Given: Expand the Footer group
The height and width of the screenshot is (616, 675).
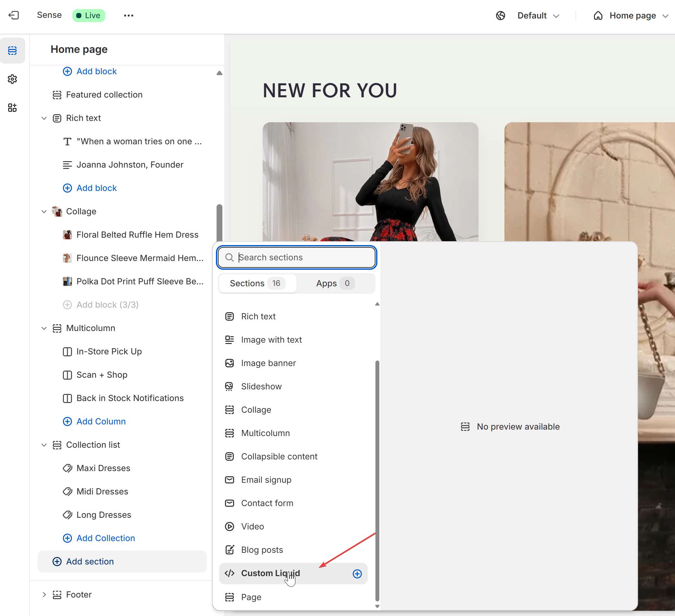Looking at the screenshot, I should point(44,594).
